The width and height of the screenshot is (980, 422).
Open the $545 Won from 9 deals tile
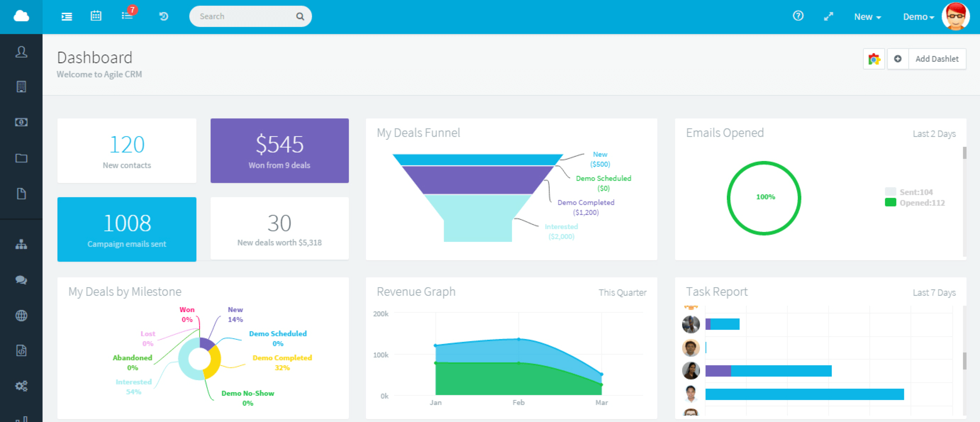pos(280,151)
